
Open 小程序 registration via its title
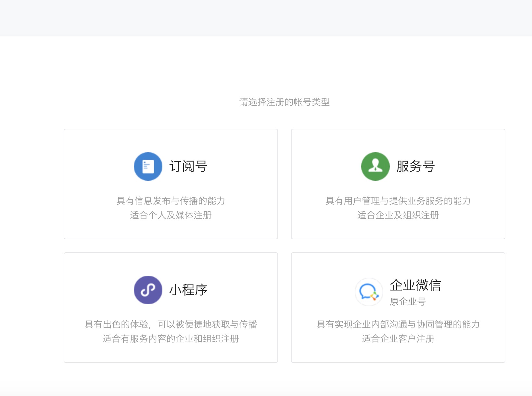tap(189, 290)
